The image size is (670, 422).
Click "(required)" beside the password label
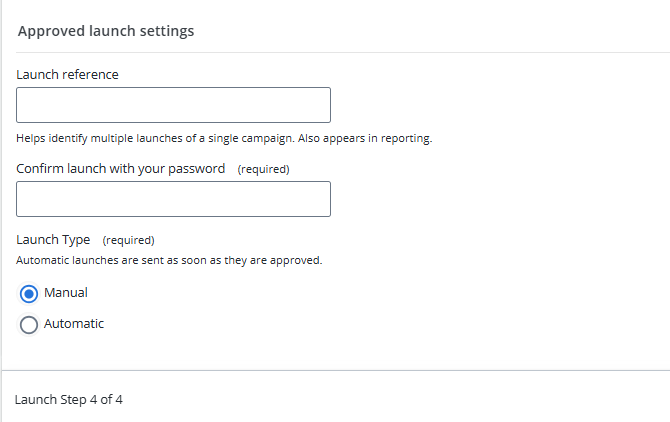click(x=263, y=169)
